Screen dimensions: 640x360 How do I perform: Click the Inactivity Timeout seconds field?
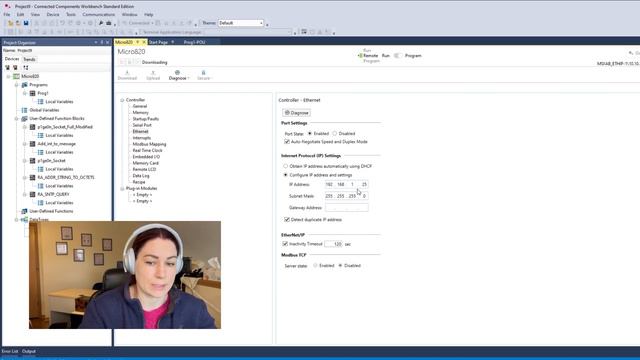coord(333,244)
